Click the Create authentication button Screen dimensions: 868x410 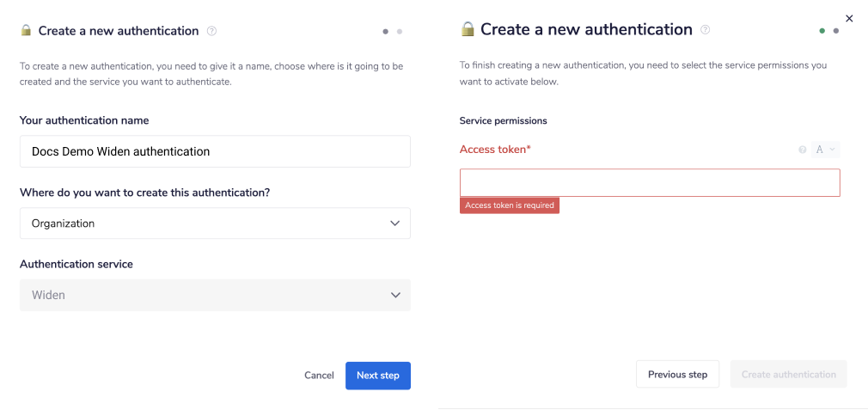tap(788, 375)
